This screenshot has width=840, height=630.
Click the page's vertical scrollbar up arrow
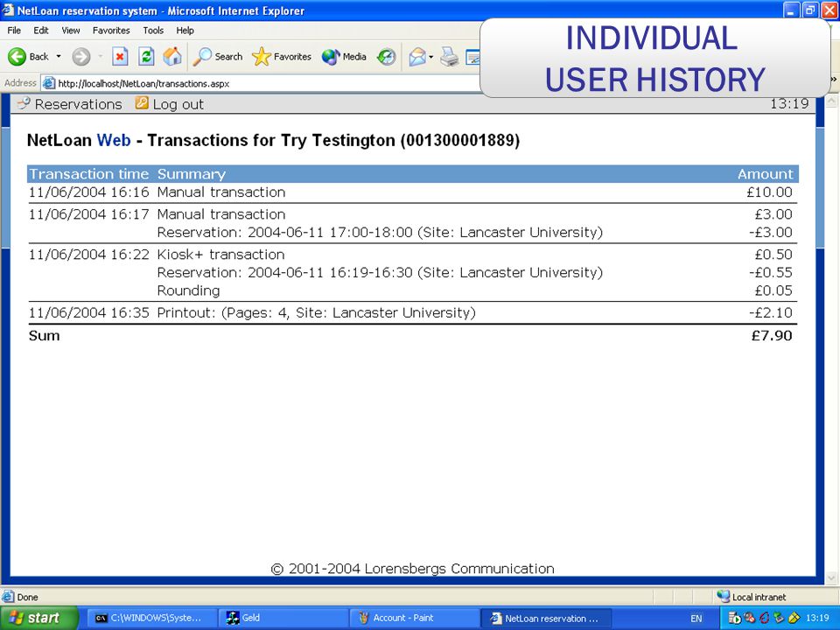[831, 101]
